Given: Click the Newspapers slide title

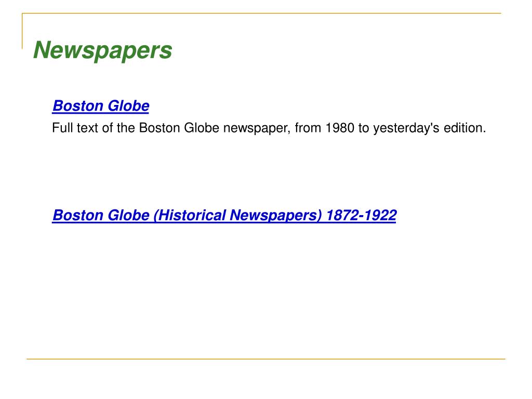Looking at the screenshot, I should (102, 50).
